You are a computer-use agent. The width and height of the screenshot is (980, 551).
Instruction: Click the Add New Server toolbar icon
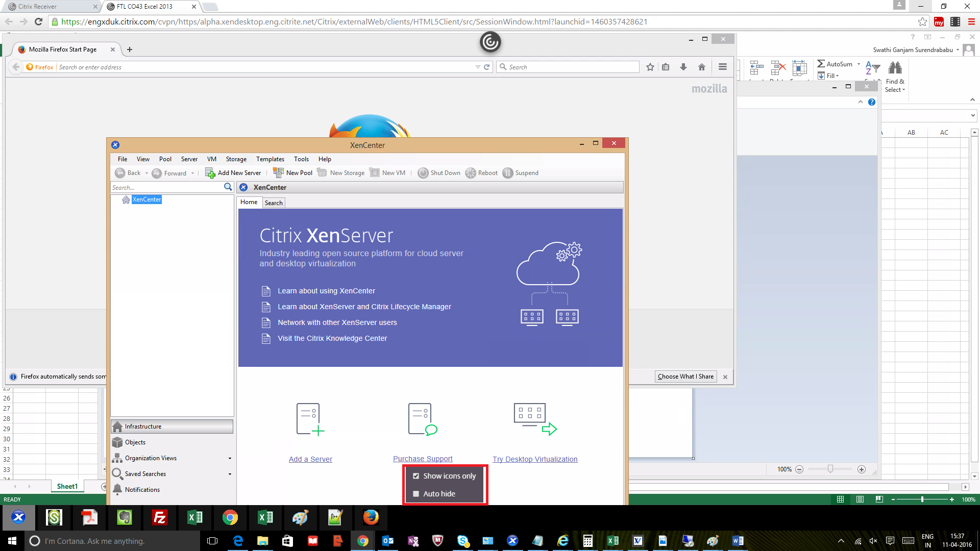pyautogui.click(x=210, y=173)
